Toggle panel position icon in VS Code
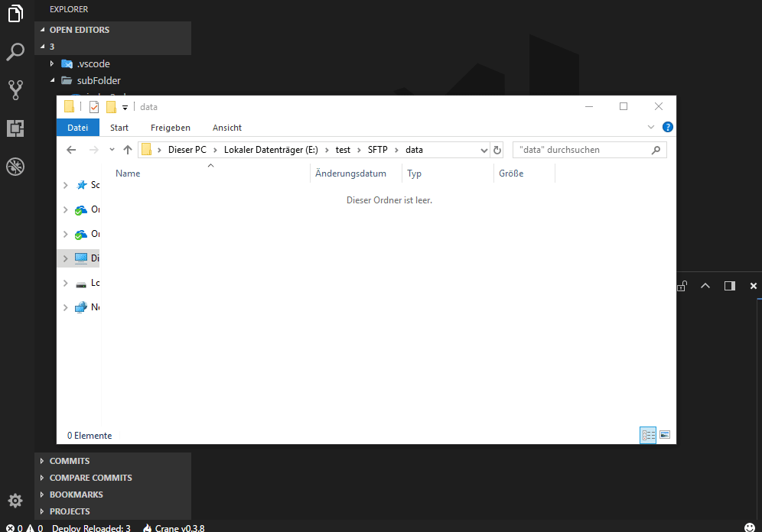 coord(729,286)
